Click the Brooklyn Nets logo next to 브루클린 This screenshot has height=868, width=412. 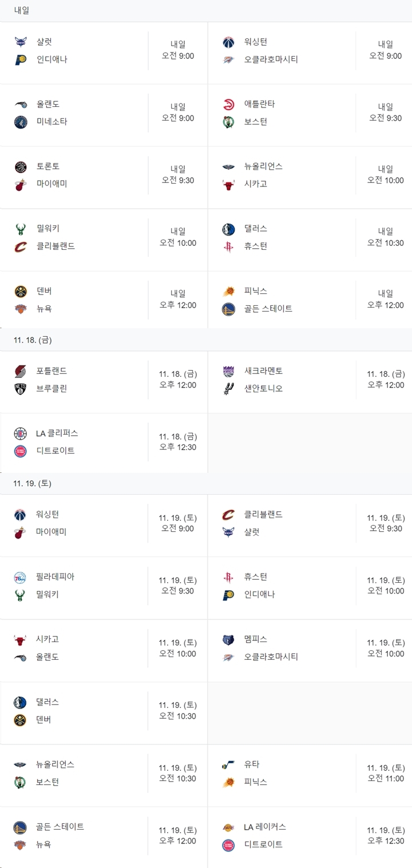pyautogui.click(x=21, y=389)
